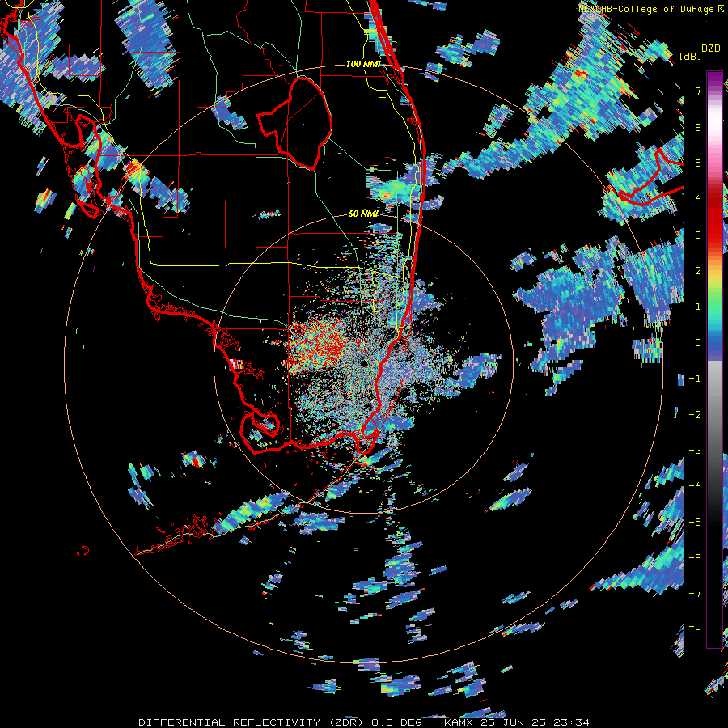Viewport: 728px width, 728px height.
Task: Click the 1 tick label on the scale
Action: tap(698, 307)
